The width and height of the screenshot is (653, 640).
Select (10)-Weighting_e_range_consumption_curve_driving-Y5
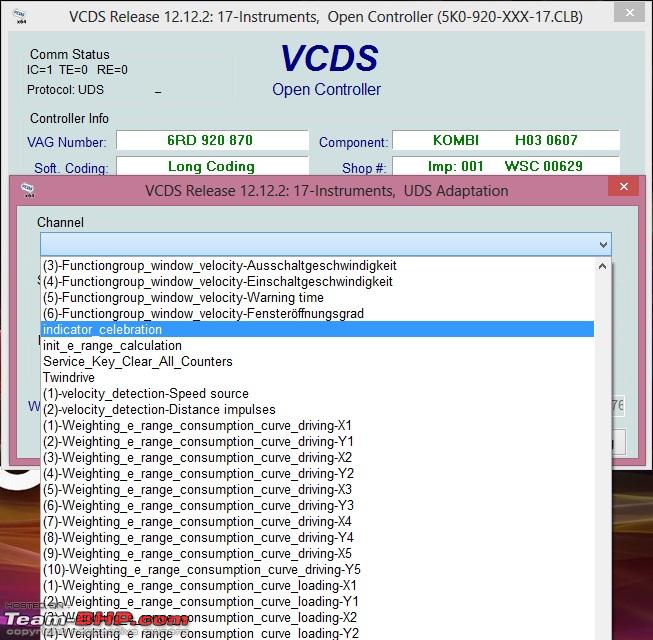coord(317,570)
